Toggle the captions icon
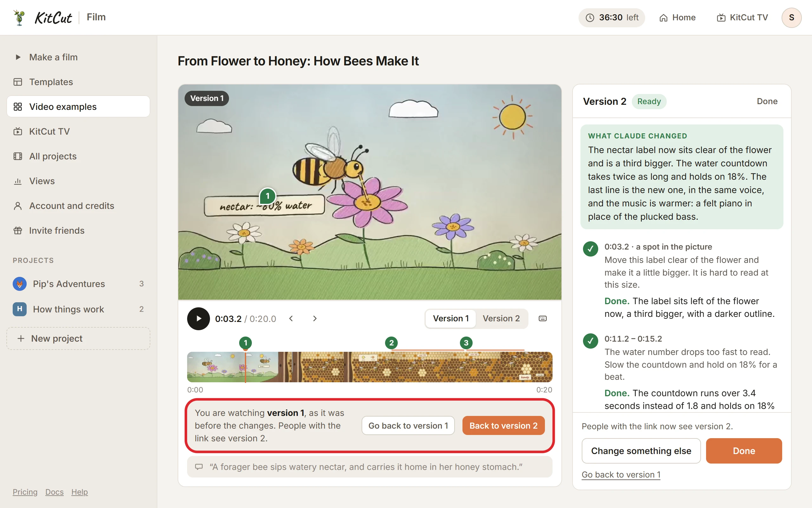Viewport: 812px width, 508px height. tap(542, 318)
